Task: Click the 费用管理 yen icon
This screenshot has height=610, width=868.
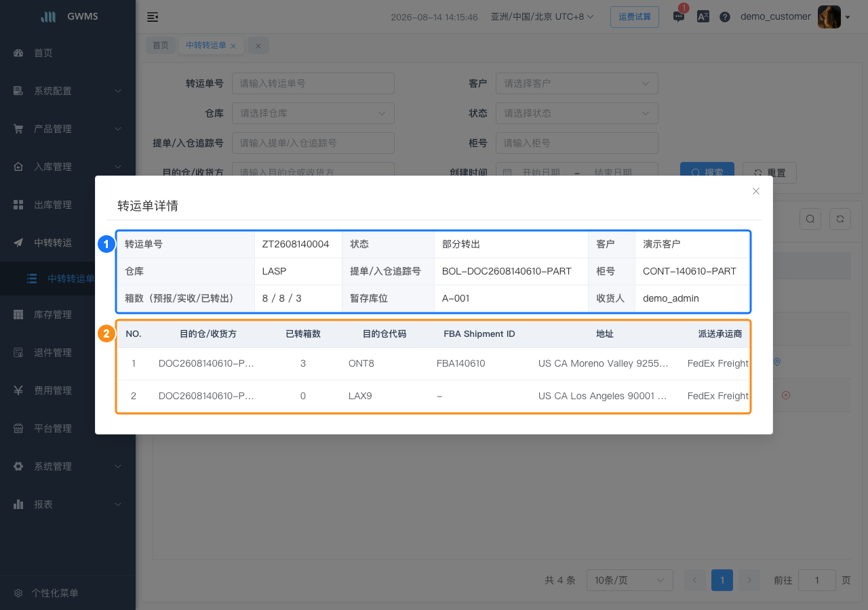Action: (x=18, y=390)
